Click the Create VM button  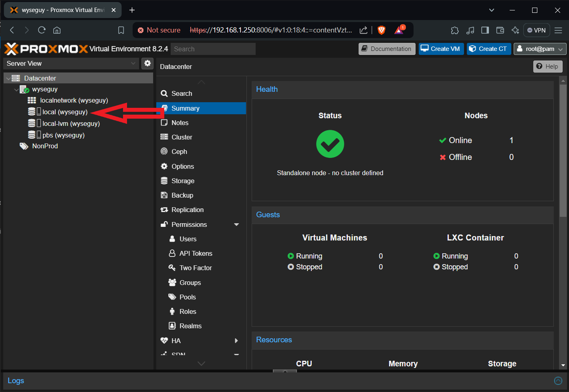(441, 49)
